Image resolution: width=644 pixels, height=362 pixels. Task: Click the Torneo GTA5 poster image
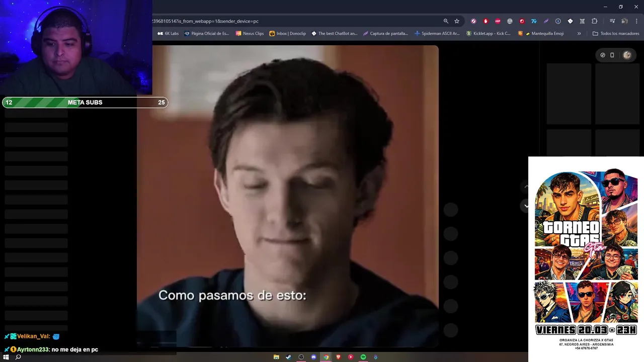(x=586, y=259)
